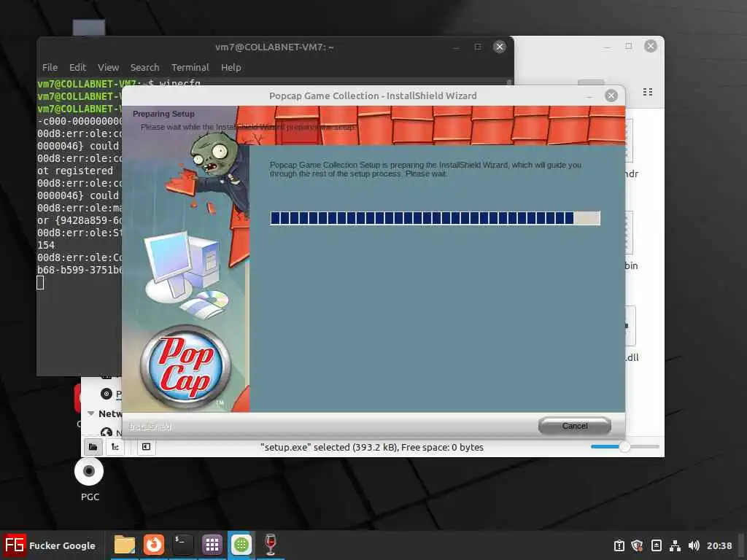The width and height of the screenshot is (747, 560).
Task: Cancel the InstallShield setup
Action: (x=575, y=426)
